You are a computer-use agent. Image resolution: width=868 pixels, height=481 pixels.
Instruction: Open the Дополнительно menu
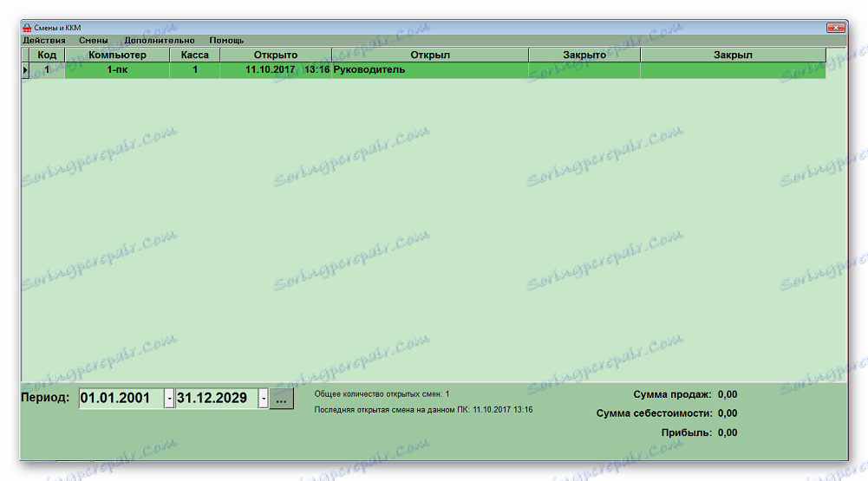[x=160, y=41]
